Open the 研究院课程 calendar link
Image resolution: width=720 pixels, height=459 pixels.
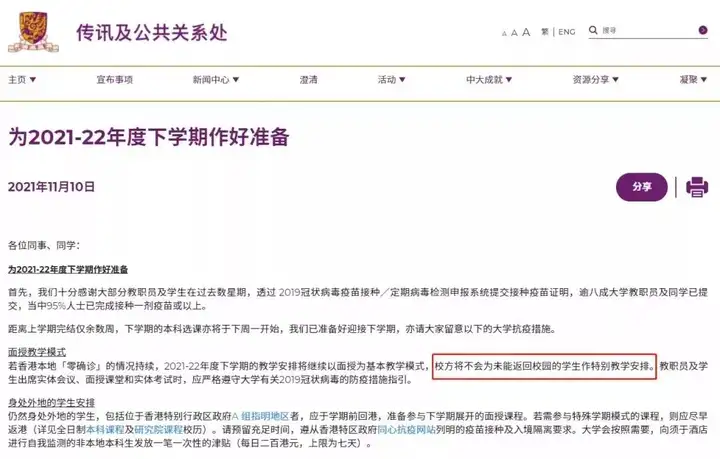tap(159, 430)
